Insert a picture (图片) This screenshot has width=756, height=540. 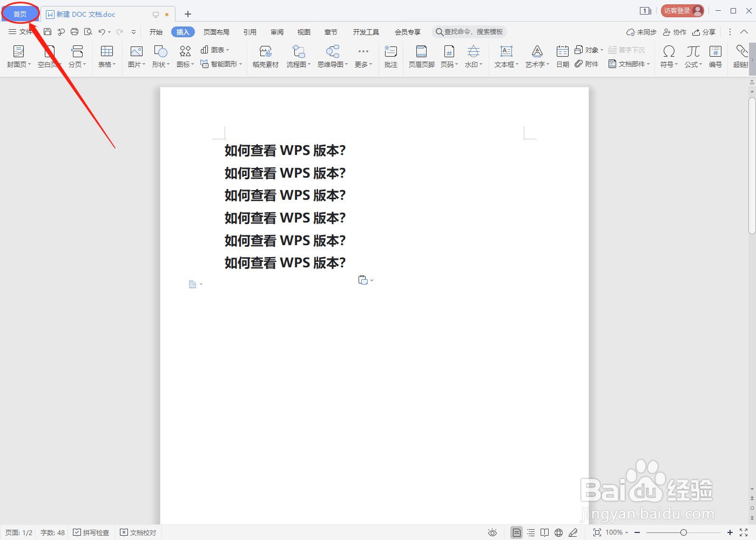pyautogui.click(x=137, y=57)
